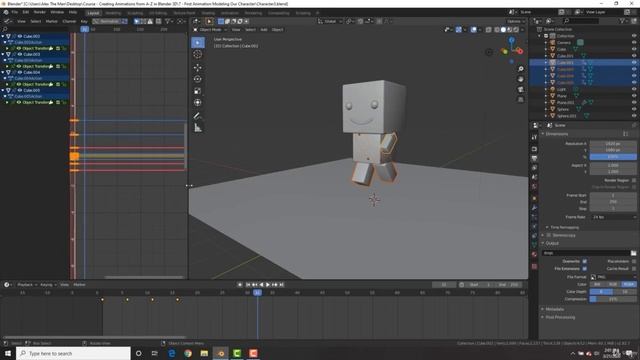Open the Options dropdown in viewport header

click(516, 21)
